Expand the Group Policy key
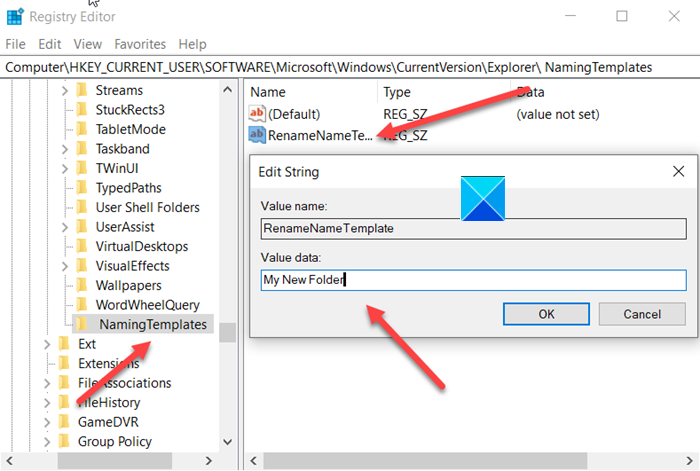Image resolution: width=700 pixels, height=471 pixels. [47, 442]
